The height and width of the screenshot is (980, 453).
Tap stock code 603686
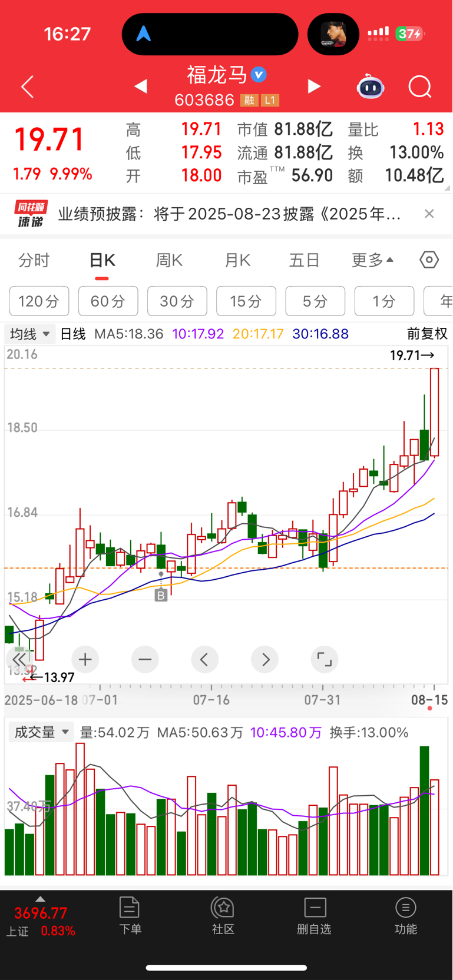click(204, 100)
